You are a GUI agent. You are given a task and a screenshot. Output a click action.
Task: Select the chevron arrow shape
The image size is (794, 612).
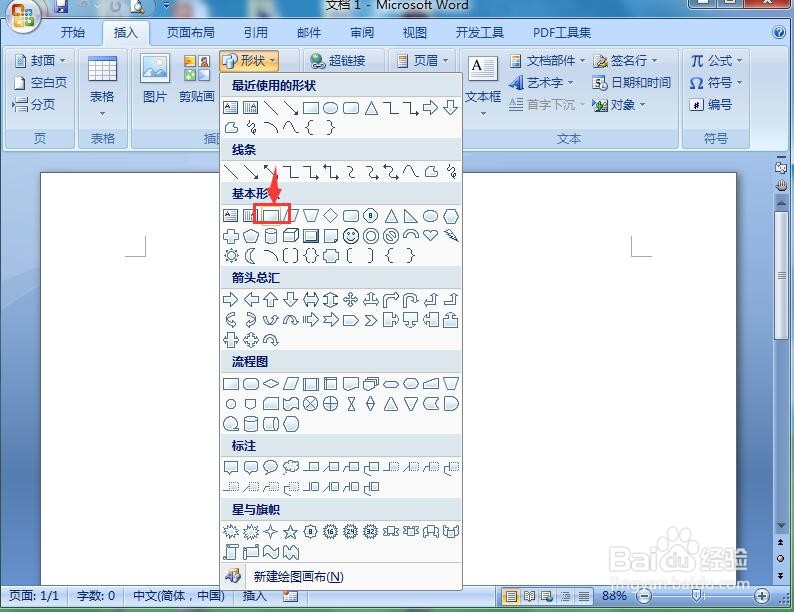(371, 320)
